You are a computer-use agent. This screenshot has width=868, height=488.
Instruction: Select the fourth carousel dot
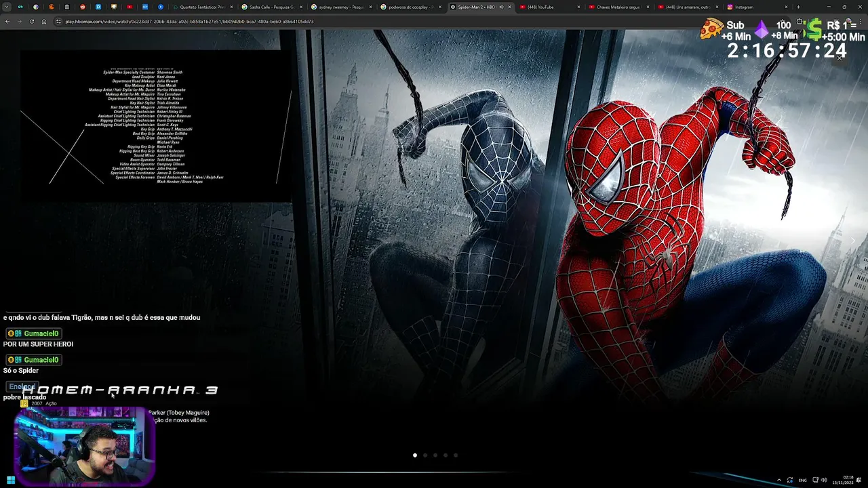point(446,455)
